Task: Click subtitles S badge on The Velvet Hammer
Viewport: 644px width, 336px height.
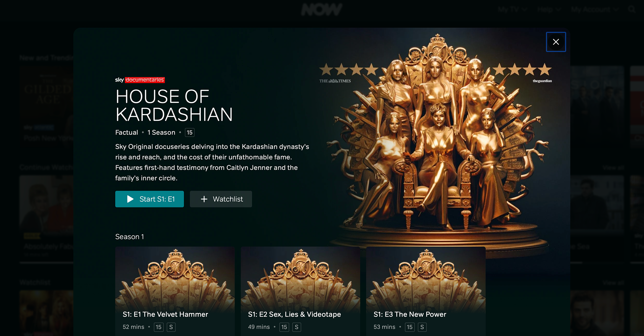Action: [171, 327]
